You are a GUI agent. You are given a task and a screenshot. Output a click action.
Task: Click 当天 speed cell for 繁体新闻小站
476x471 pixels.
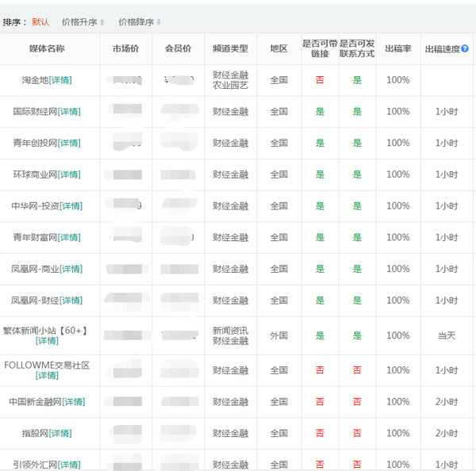pos(447,335)
